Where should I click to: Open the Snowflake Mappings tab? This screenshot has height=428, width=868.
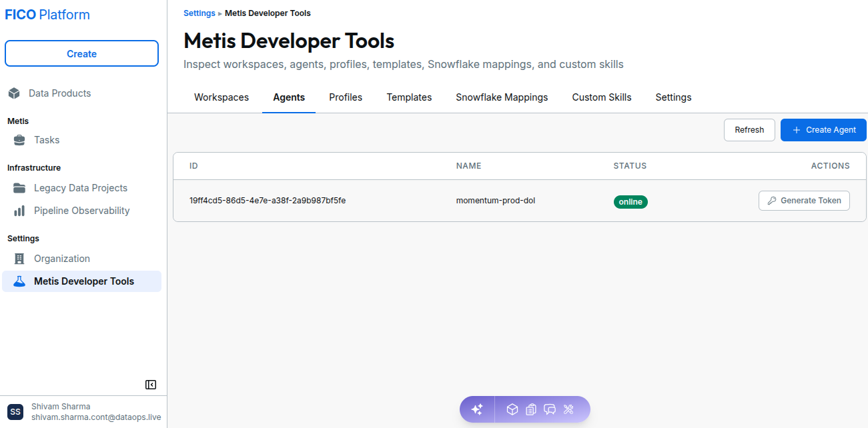coord(502,97)
